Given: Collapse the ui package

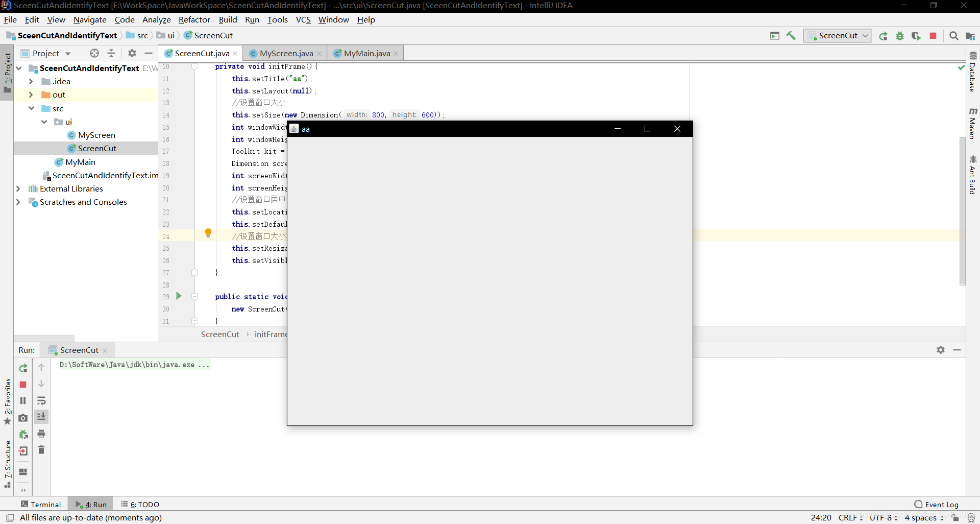Looking at the screenshot, I should click(x=44, y=122).
